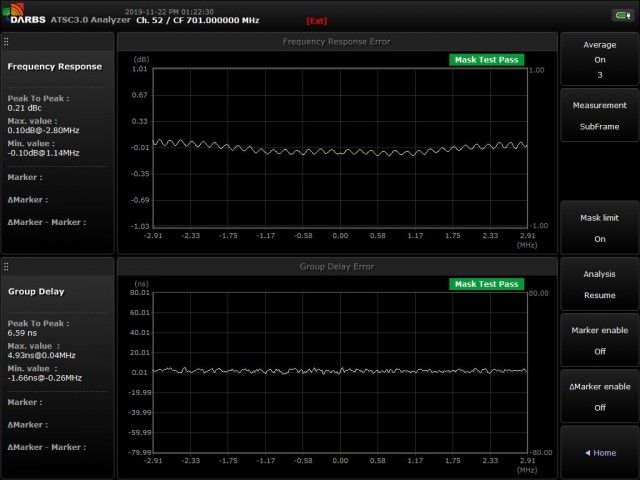Toggle the Average On setting
640x480 pixels.
[599, 60]
